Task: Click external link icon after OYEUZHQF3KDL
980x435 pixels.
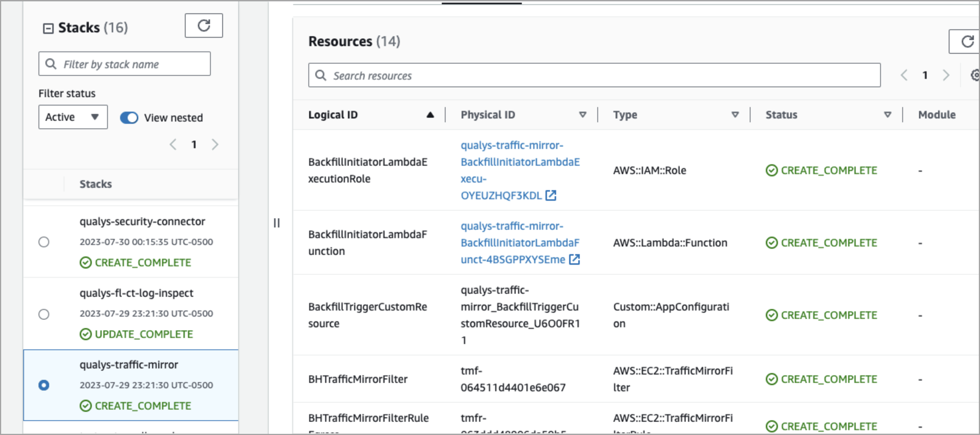Action: pyautogui.click(x=551, y=195)
